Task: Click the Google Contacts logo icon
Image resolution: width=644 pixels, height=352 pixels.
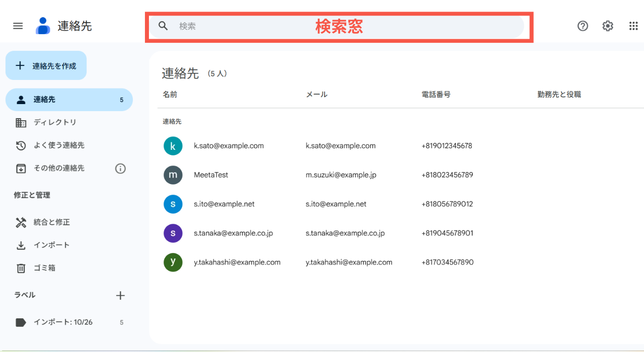Action: point(43,26)
